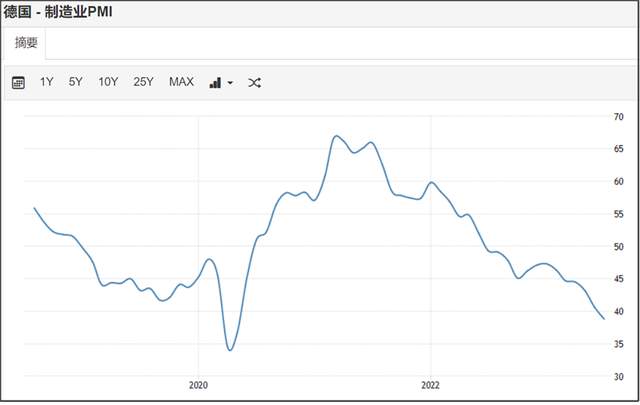The image size is (640, 405).
Task: Switch to the 摘要 tab
Action: (26, 42)
